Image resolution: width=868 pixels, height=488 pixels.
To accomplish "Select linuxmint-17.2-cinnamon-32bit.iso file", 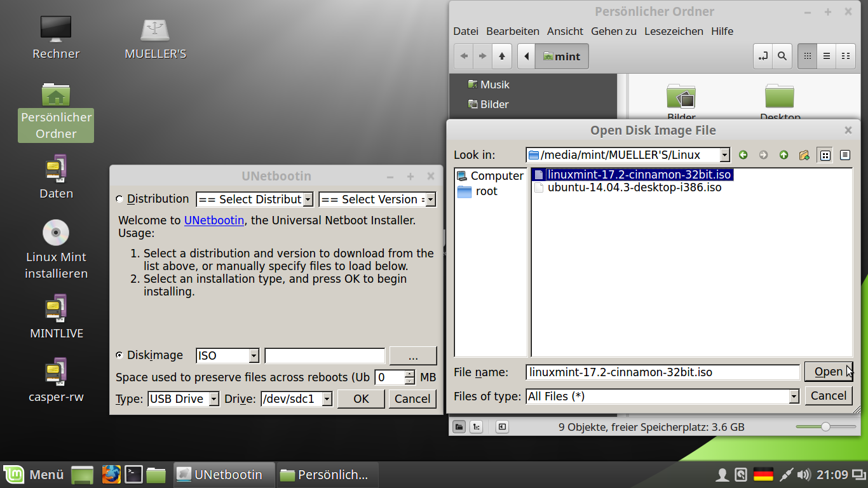I will (633, 174).
